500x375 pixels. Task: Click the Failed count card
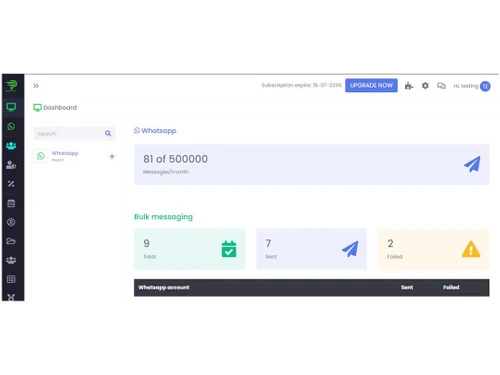434,249
